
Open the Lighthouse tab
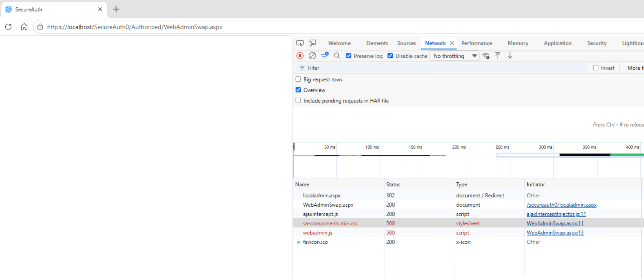coord(633,43)
